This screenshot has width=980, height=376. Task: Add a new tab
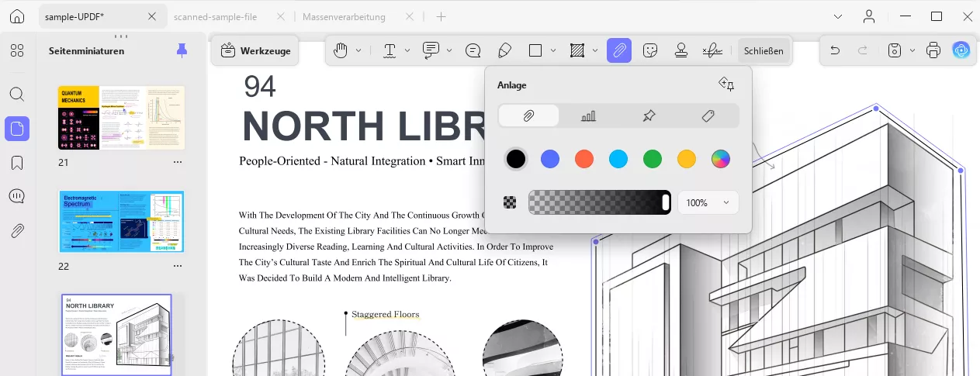tap(442, 16)
